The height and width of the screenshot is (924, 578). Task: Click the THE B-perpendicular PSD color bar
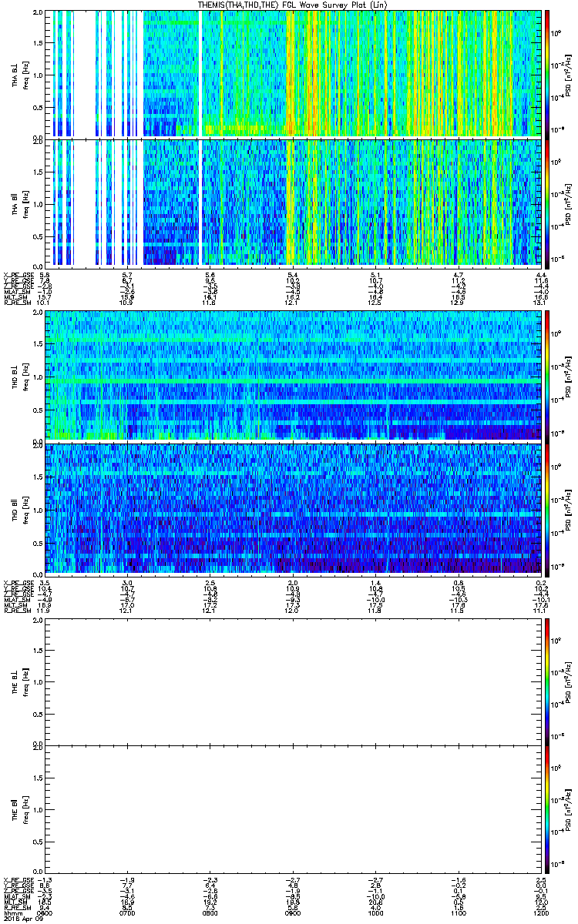(x=547, y=681)
